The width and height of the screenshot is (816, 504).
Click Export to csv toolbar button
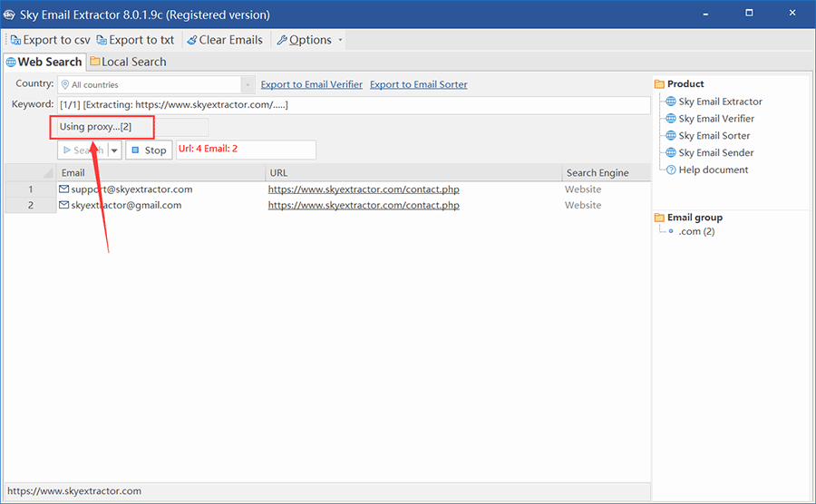50,40
